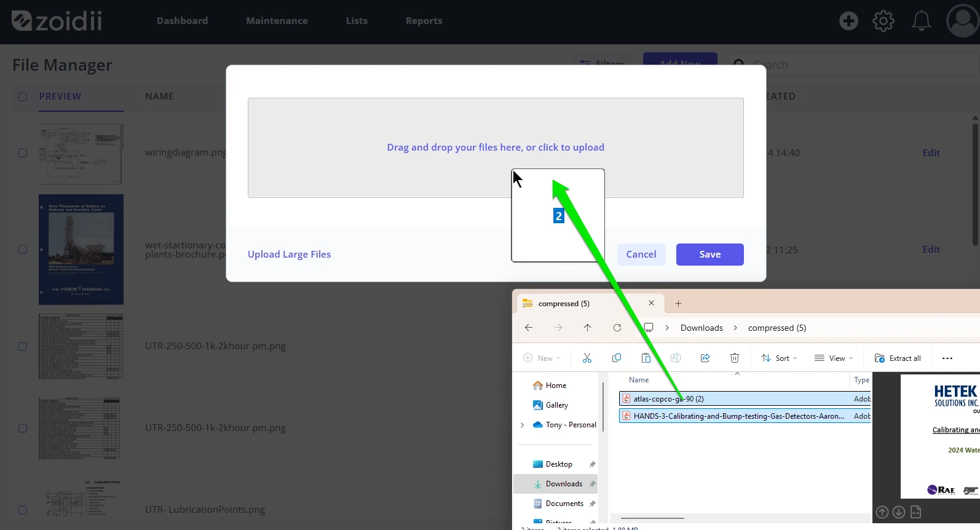This screenshot has height=530, width=980.
Task: Open the Dashboard menu
Action: (182, 21)
